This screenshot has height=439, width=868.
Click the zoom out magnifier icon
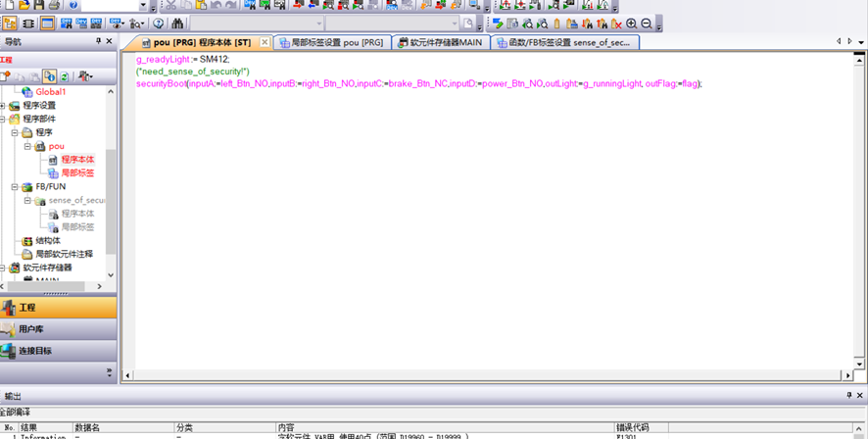pos(647,24)
